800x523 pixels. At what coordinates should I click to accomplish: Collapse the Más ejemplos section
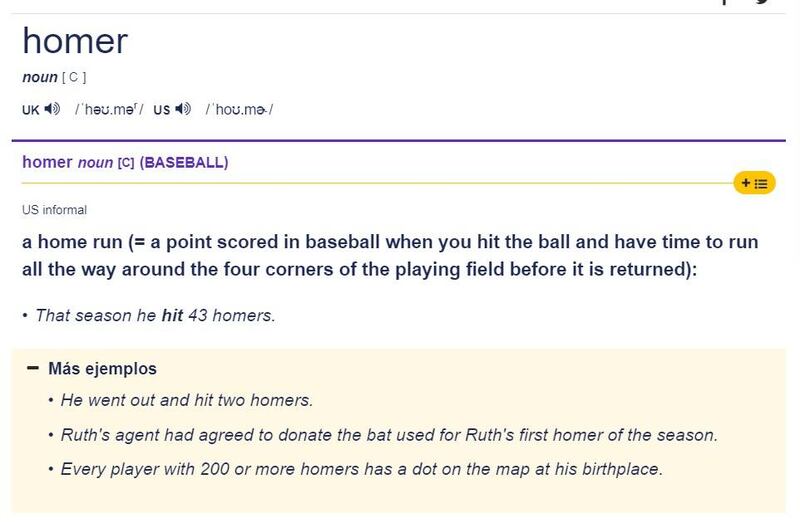point(33,368)
